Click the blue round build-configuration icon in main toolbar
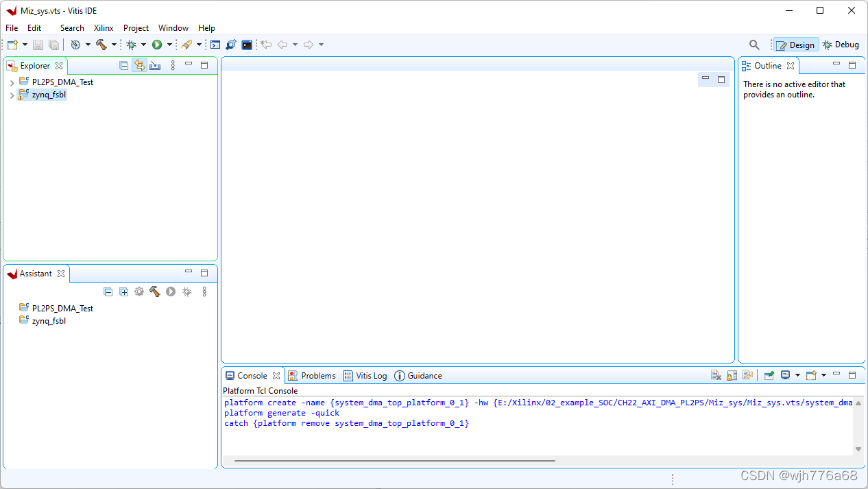 [x=75, y=45]
